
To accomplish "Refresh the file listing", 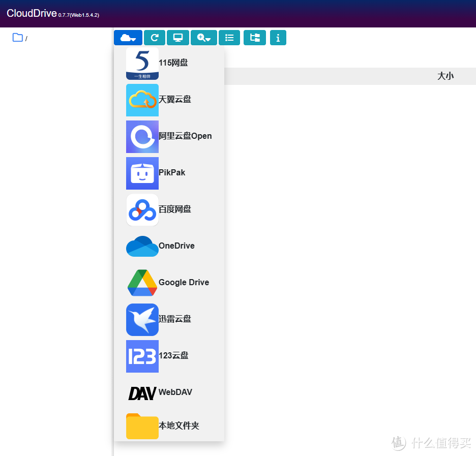I will click(154, 38).
